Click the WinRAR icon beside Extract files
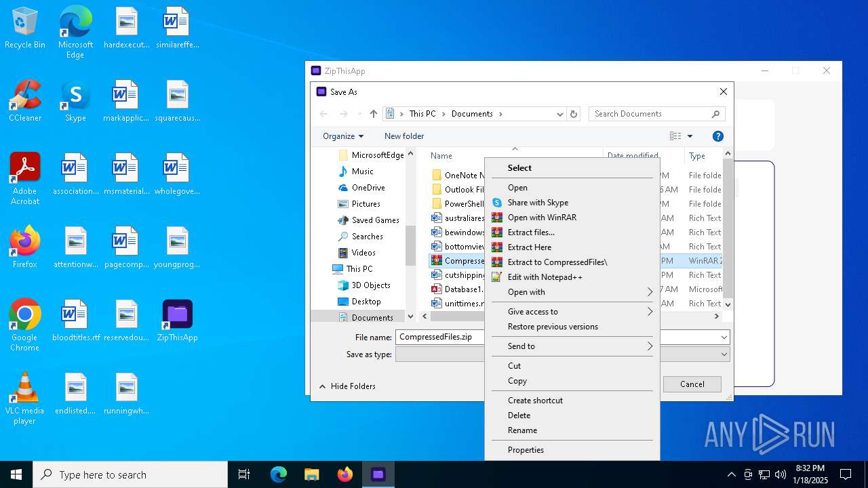 [497, 232]
